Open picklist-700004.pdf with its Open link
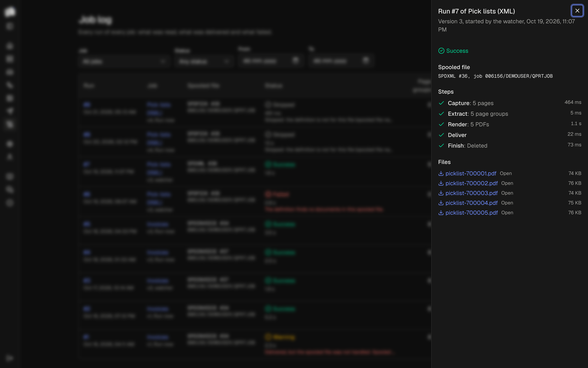Screen dimensions: 588x368 pos(507,203)
